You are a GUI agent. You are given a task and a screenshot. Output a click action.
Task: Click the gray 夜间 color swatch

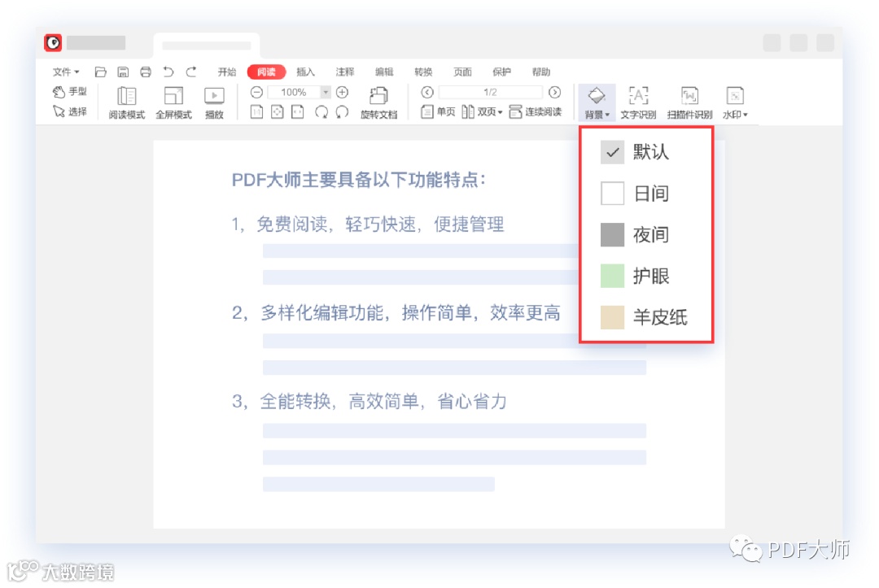coord(612,235)
